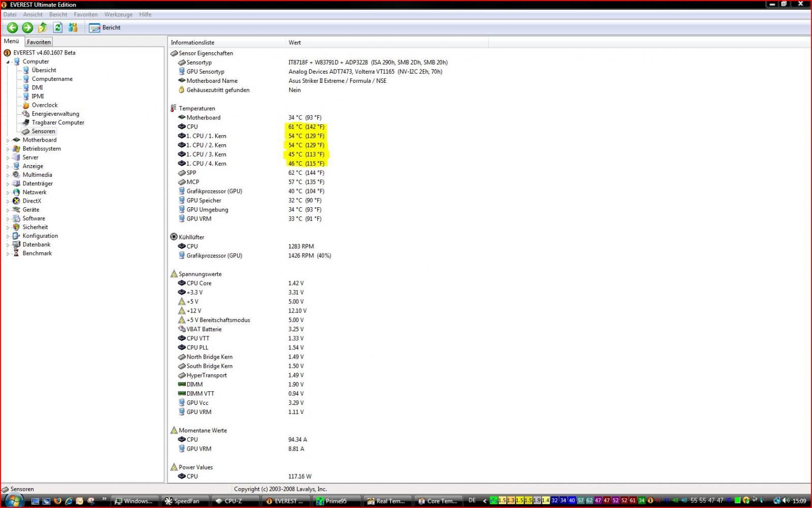Launch Internet Explorer from Quick Launch
The image size is (812, 508).
[69, 501]
